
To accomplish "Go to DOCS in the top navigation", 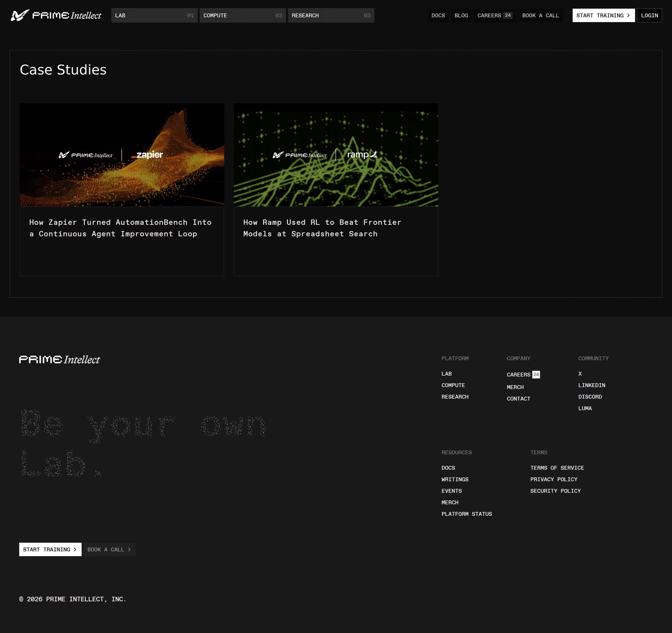I will [x=438, y=15].
